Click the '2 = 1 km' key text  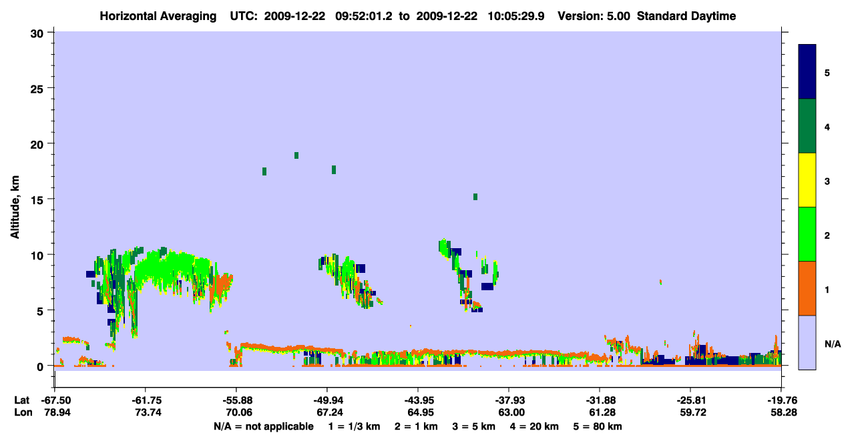(417, 426)
